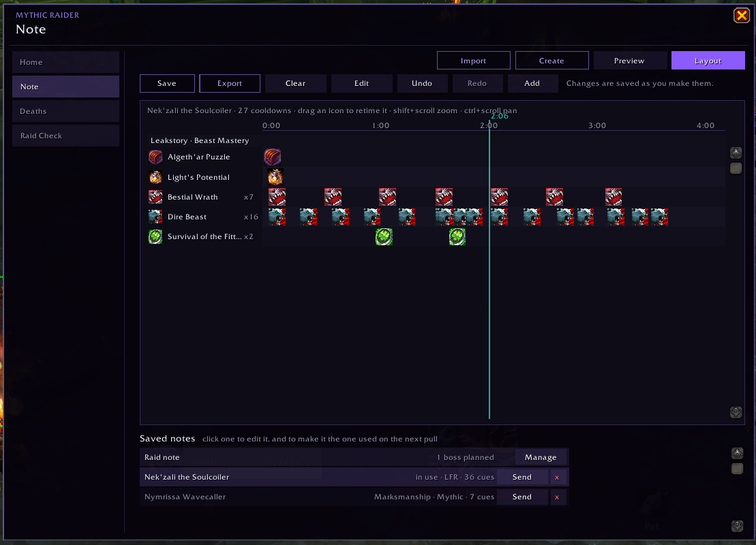Click the first Survival of the Fittest cue

pos(384,236)
